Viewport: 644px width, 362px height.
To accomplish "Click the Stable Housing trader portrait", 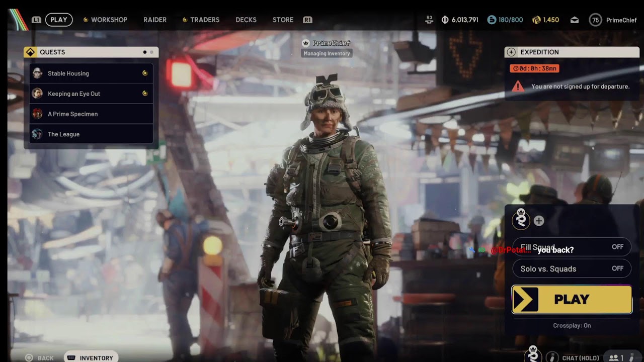I will click(37, 73).
